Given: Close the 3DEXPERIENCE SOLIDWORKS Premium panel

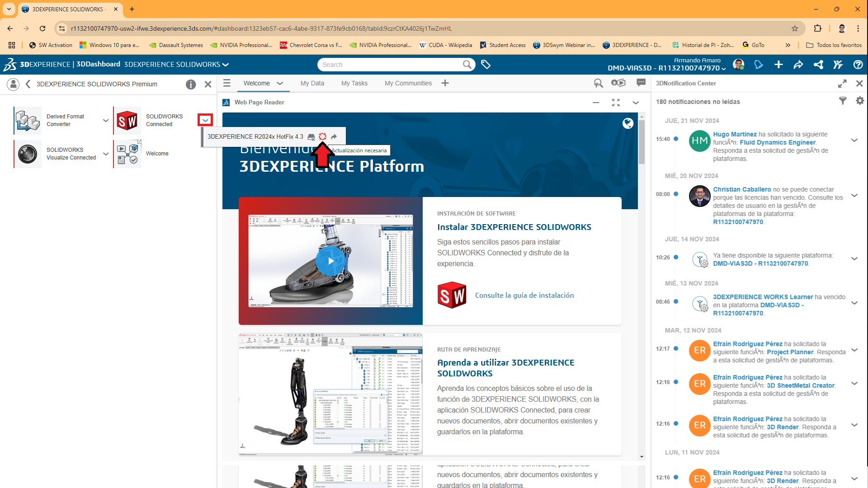Looking at the screenshot, I should coord(208,84).
